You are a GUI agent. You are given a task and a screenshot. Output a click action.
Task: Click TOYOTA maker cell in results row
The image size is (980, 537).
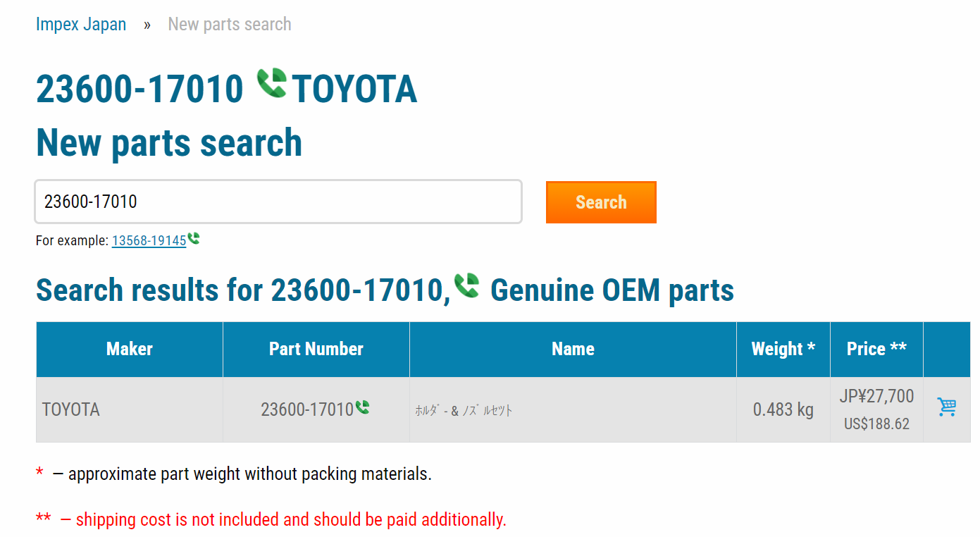[x=70, y=409]
